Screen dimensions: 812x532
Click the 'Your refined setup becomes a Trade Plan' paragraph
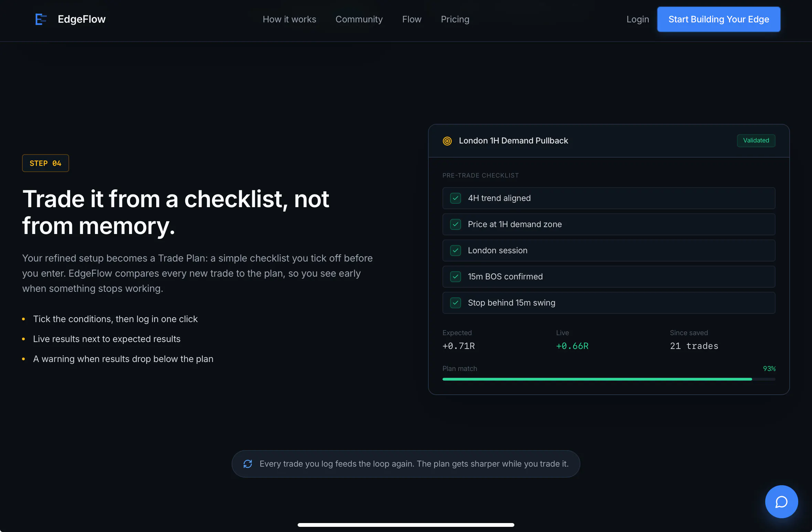click(197, 273)
